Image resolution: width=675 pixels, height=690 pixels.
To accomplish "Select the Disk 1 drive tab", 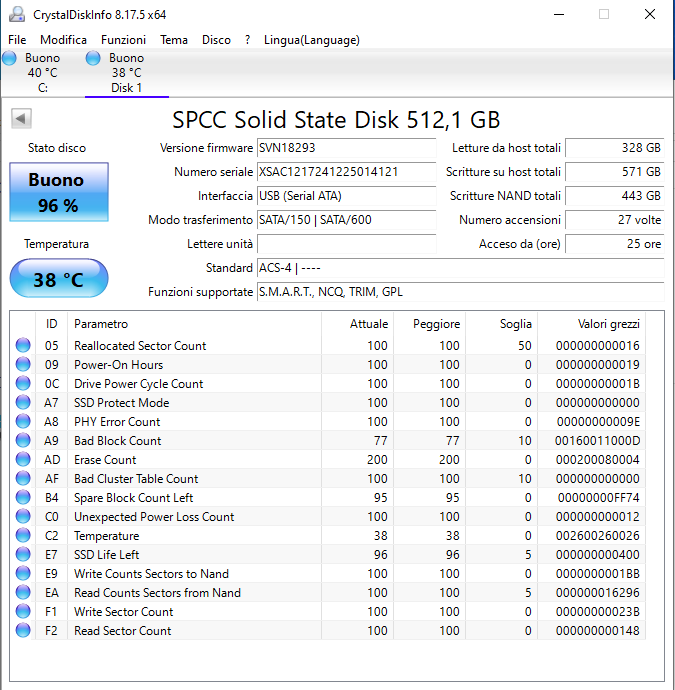I will [126, 73].
